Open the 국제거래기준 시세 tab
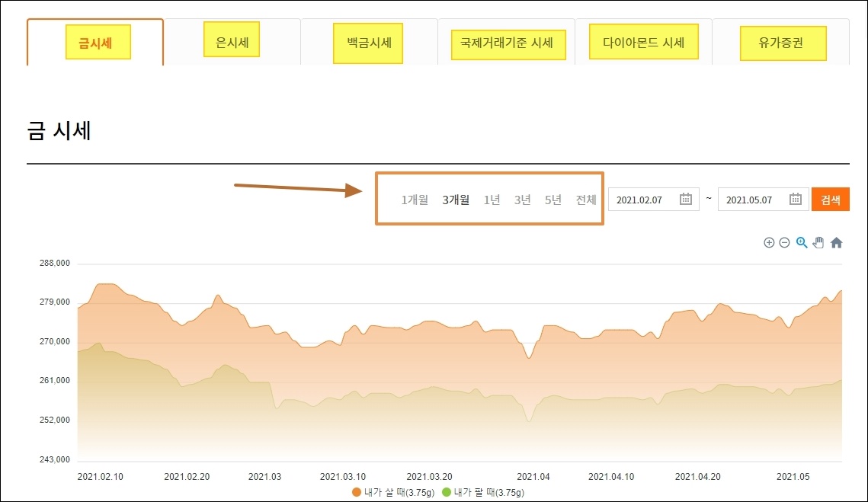Screen dimensions: 868x502 click(507, 43)
